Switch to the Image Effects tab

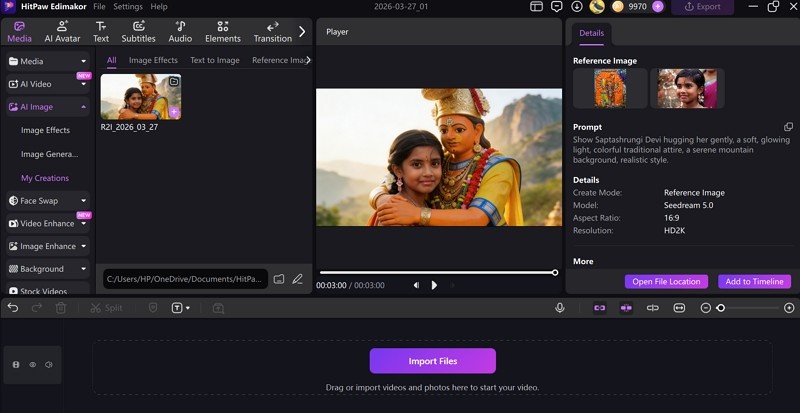click(153, 60)
